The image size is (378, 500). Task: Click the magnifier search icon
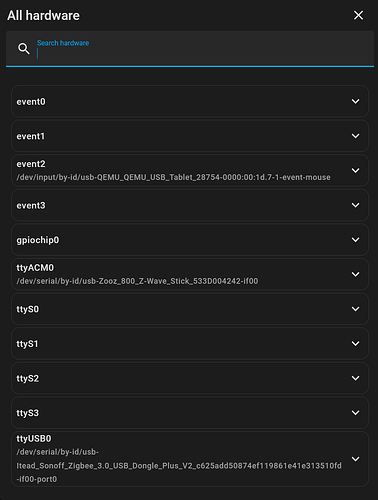(24, 49)
